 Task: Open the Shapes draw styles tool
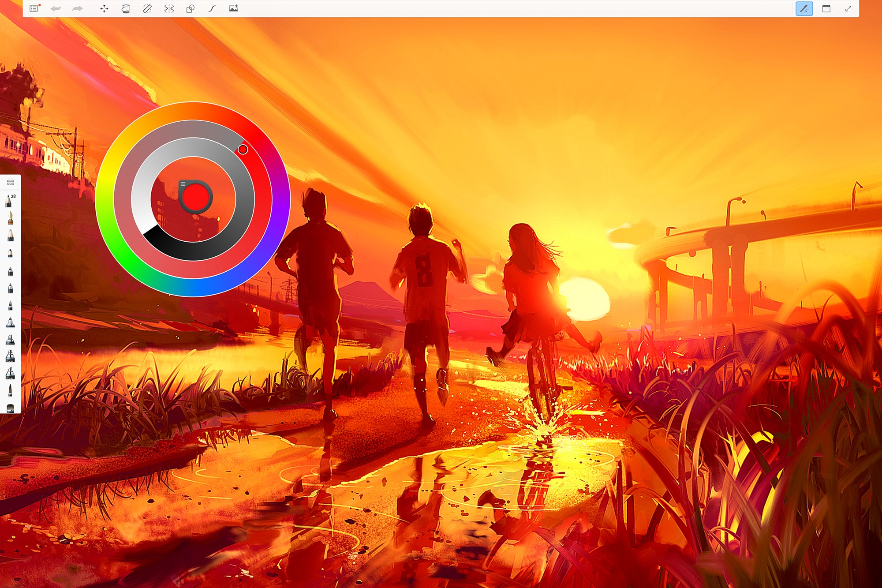coord(191,8)
